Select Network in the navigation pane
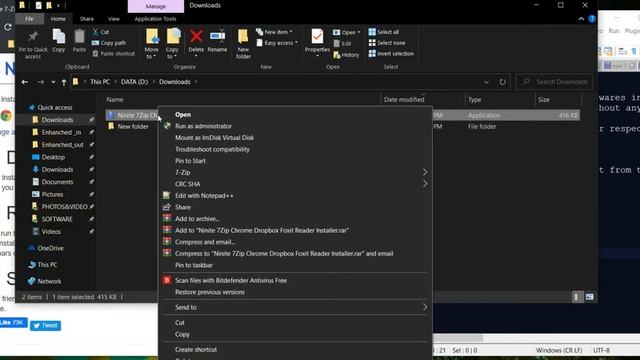This screenshot has height=360, width=640. pos(49,281)
